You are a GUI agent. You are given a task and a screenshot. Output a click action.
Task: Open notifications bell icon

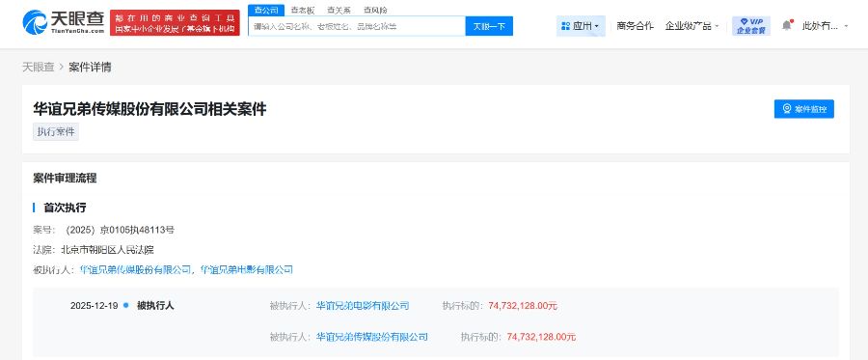787,25
